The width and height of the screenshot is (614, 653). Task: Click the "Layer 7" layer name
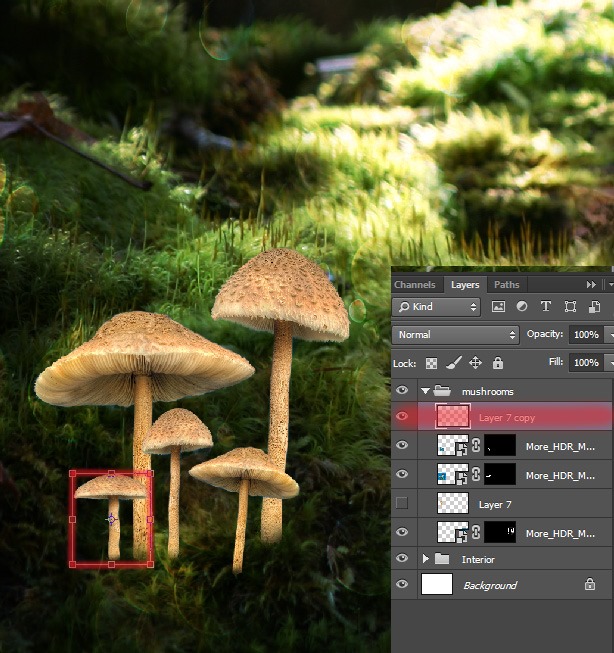[x=495, y=505]
